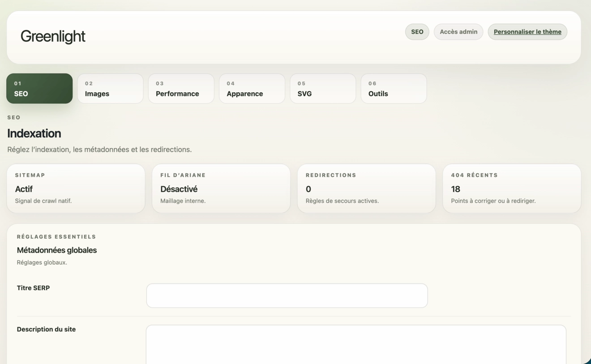Screen dimensions: 591x364
Task: Click the Indexation section heading
Action: click(34, 133)
